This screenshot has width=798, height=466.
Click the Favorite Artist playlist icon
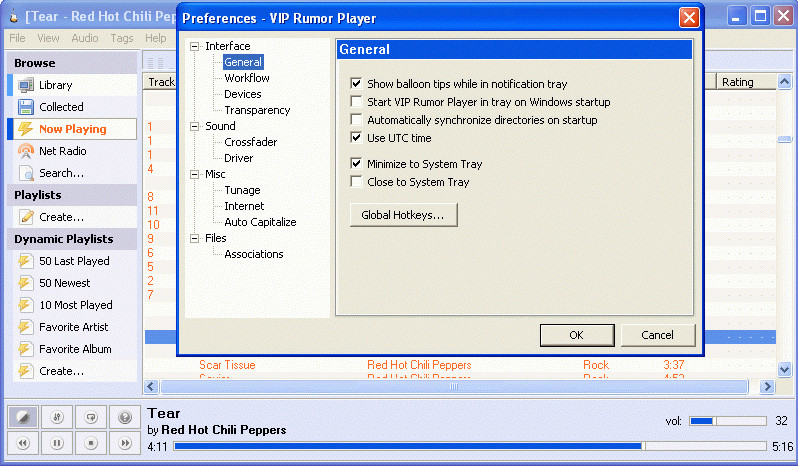click(x=25, y=327)
